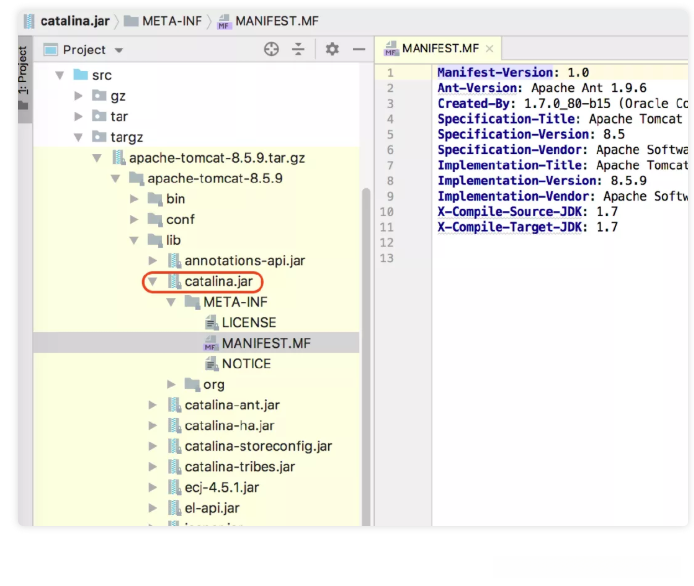The height and width of the screenshot is (586, 694).
Task: Expand the gz folder node
Action: coord(78,96)
